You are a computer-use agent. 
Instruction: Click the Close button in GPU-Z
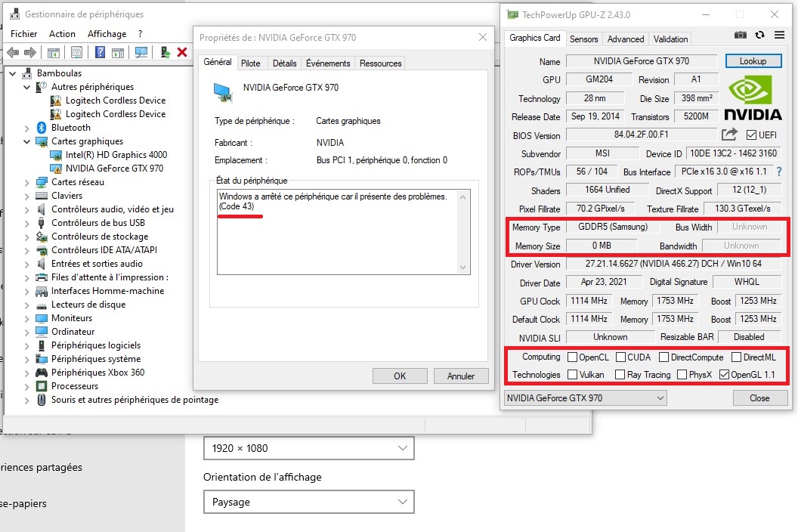(x=759, y=398)
